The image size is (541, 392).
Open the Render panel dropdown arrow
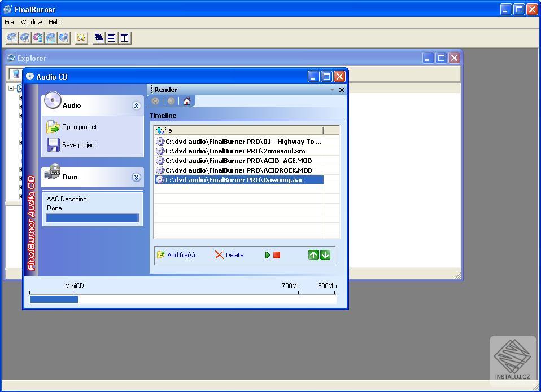[332, 90]
